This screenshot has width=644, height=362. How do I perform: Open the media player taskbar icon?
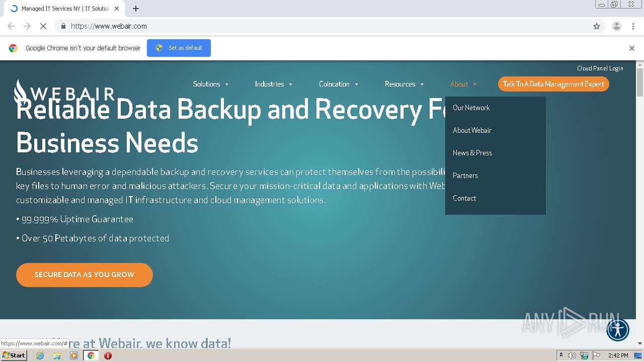(74, 355)
